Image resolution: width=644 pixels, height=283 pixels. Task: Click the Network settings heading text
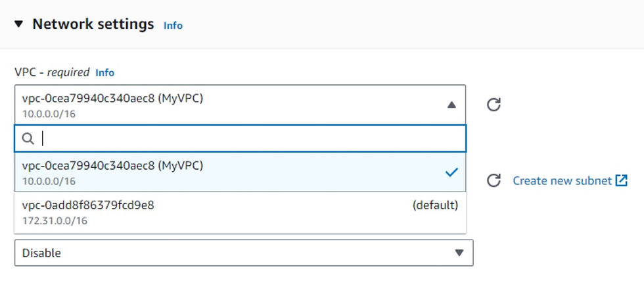point(93,24)
